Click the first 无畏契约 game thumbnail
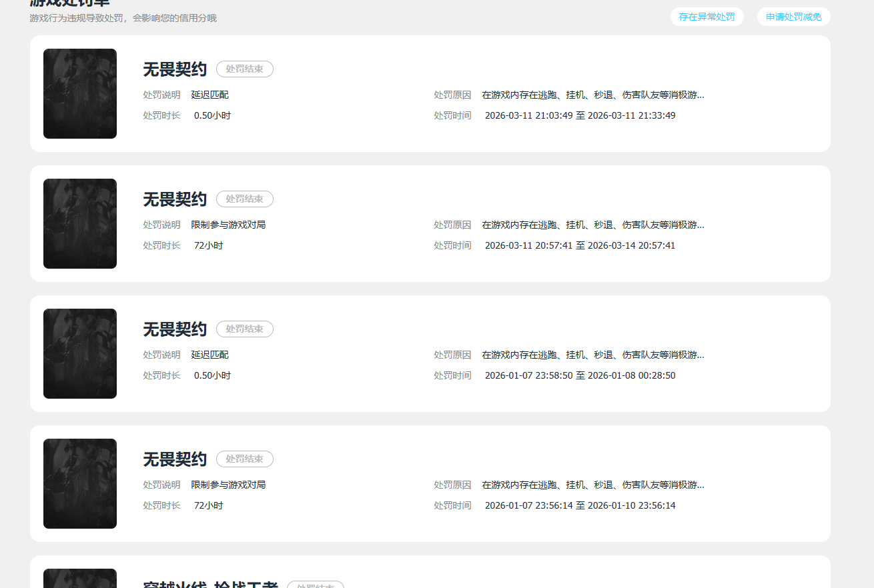Image resolution: width=874 pixels, height=588 pixels. click(79, 93)
